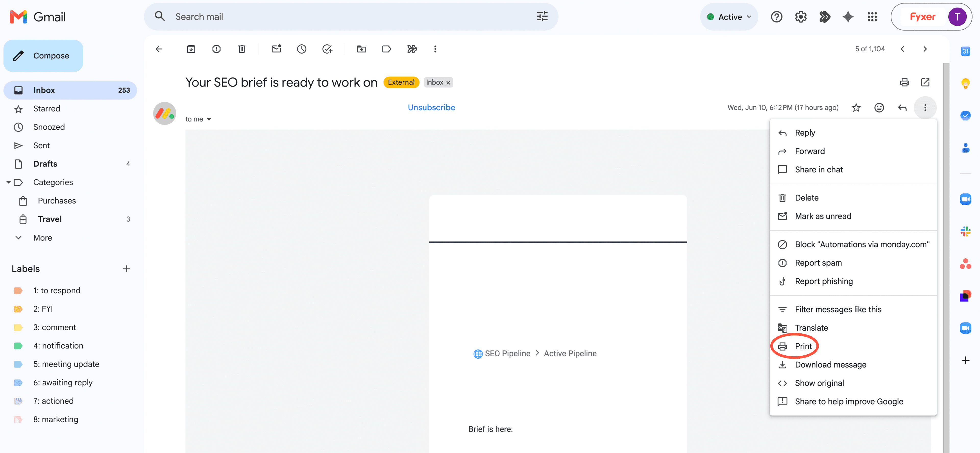This screenshot has width=980, height=453.
Task: Choose Show original
Action: pos(853,383)
